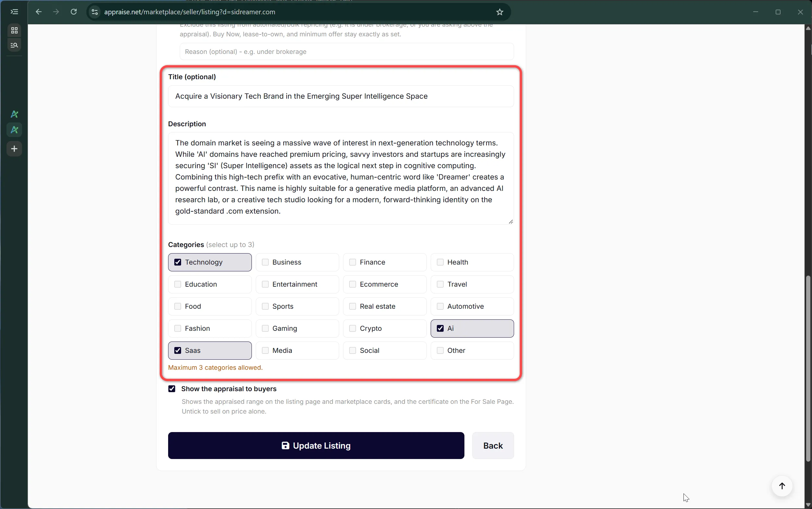
Task: Reload the page with refresh icon
Action: 74,12
